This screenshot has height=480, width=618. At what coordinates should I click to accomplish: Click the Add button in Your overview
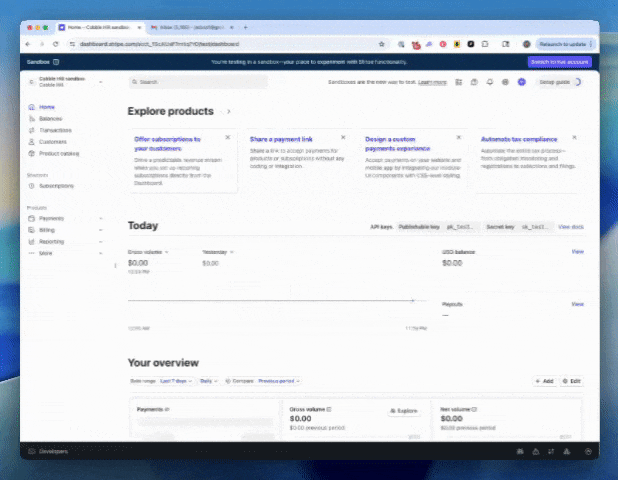coord(545,381)
